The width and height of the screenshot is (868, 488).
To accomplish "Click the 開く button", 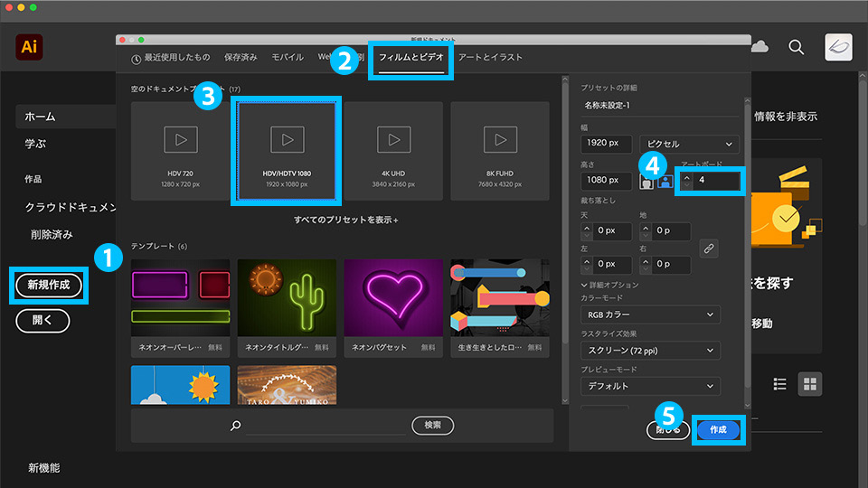I will 42,321.
